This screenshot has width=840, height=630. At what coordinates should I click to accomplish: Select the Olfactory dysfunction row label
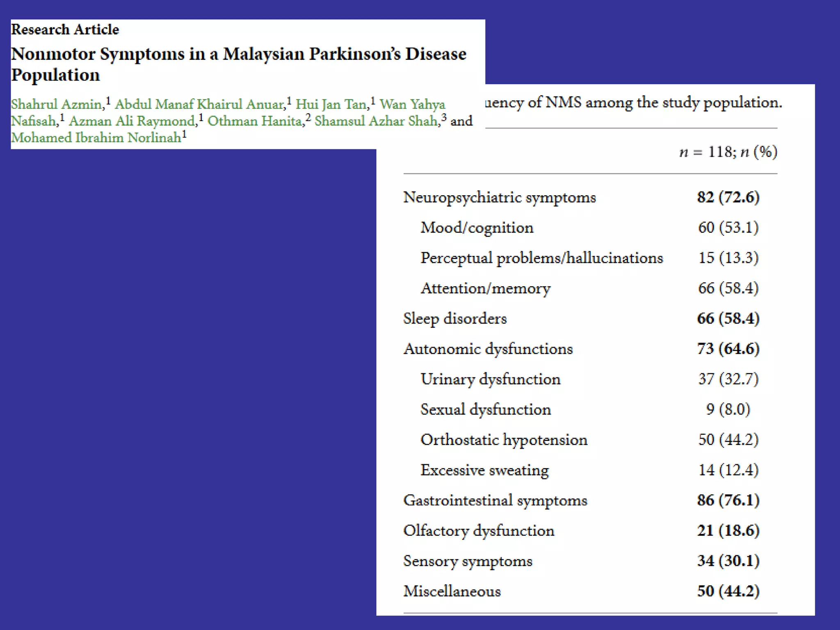tap(479, 531)
